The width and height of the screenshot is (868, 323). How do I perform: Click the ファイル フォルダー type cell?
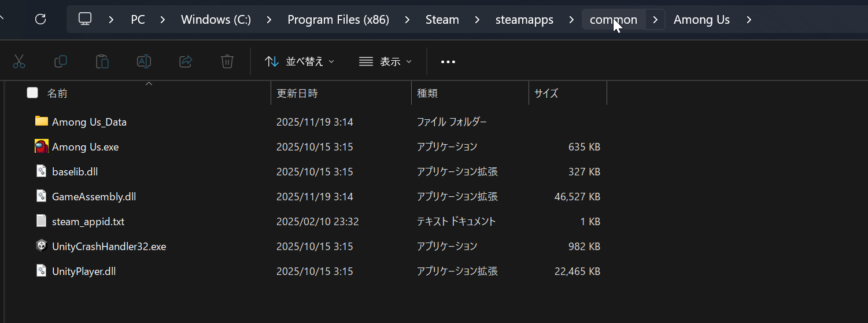click(452, 122)
